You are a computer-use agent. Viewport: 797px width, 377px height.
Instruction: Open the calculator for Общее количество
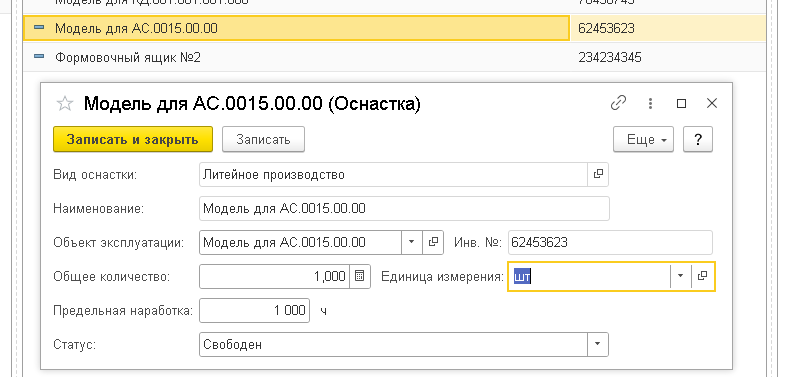pyautogui.click(x=360, y=276)
